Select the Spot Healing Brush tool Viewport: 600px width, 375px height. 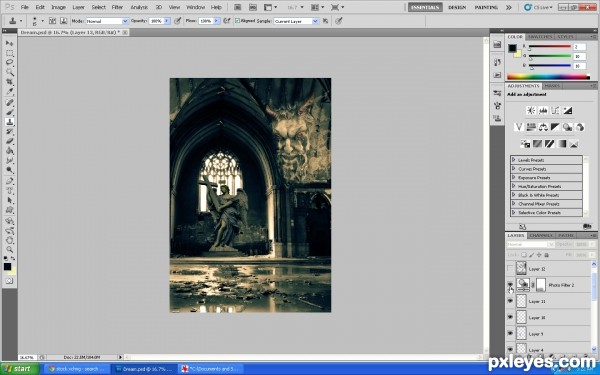pyautogui.click(x=10, y=103)
